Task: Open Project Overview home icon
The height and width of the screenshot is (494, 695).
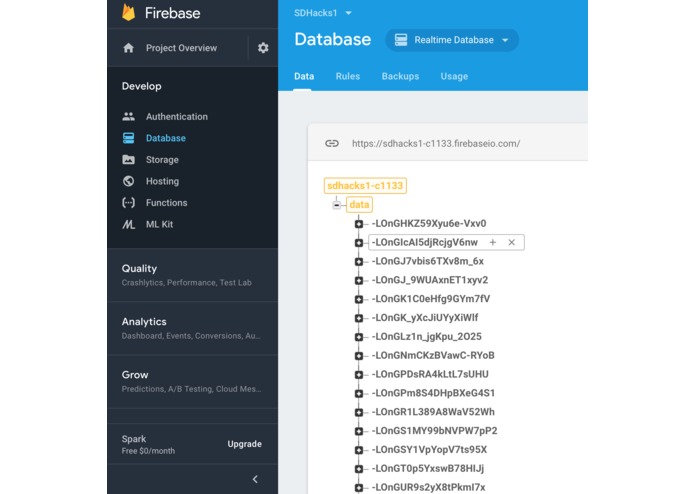Action: [129, 48]
